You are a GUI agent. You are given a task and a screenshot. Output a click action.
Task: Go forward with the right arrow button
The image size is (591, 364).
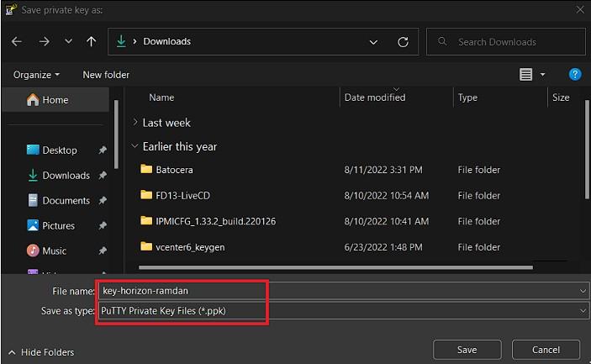tap(44, 41)
